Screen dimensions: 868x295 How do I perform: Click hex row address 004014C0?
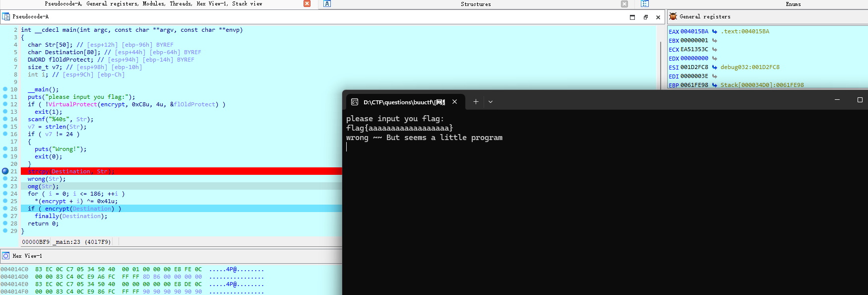pos(14,269)
